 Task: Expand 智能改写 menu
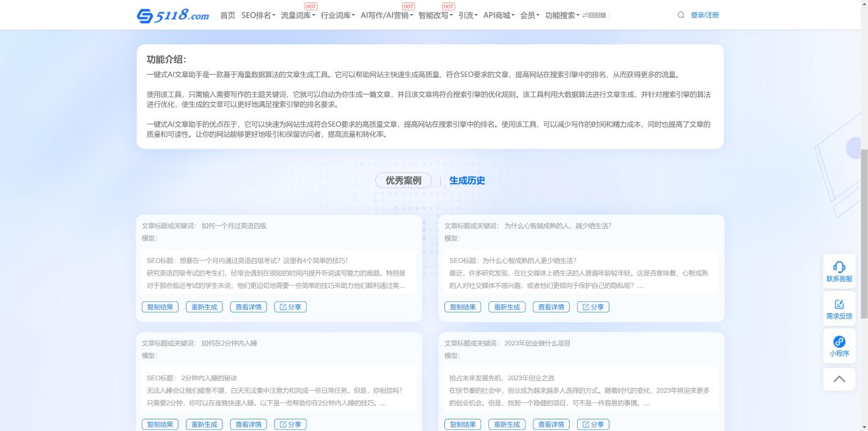tap(436, 15)
